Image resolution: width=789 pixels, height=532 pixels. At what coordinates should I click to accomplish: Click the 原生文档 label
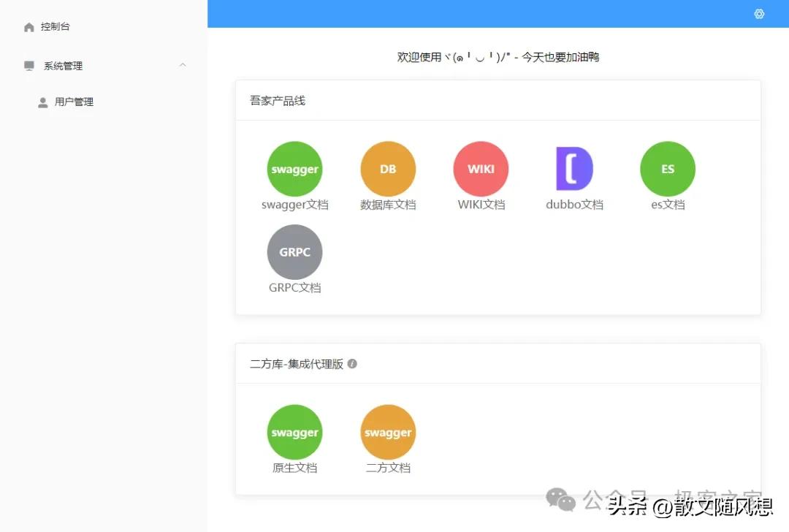click(x=295, y=468)
